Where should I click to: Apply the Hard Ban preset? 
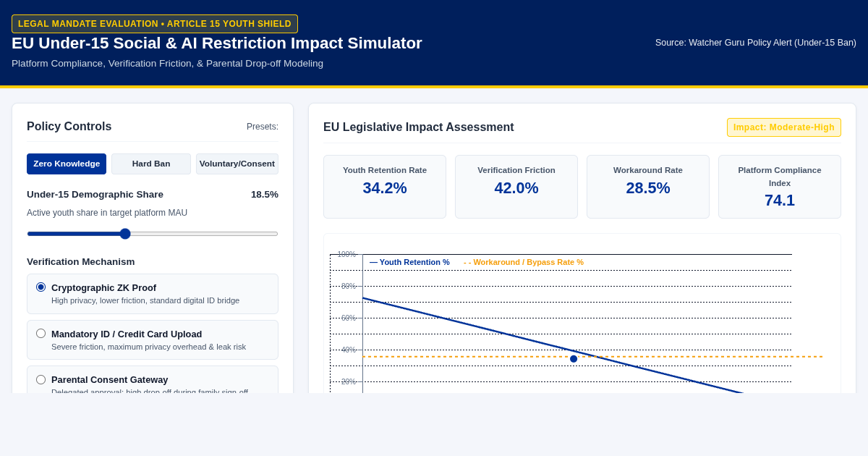pyautogui.click(x=151, y=164)
